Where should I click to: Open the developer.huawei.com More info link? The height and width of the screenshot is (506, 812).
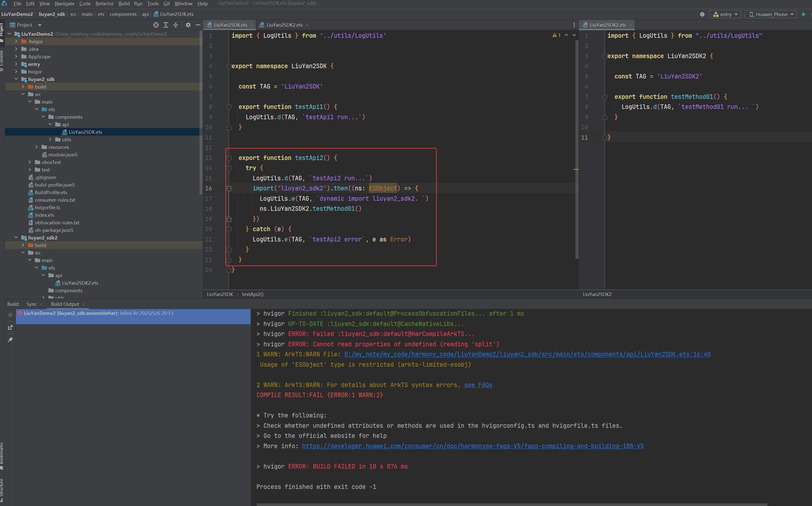(473, 446)
